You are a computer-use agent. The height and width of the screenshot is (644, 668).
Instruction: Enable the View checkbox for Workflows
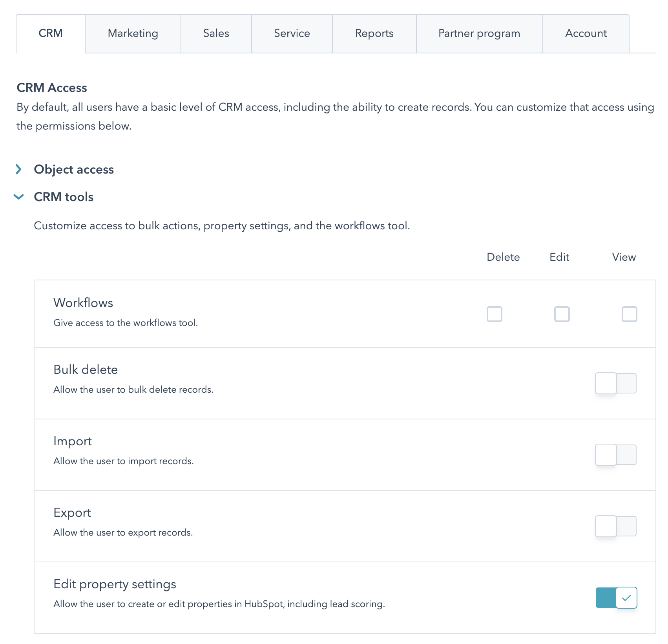pyautogui.click(x=630, y=314)
